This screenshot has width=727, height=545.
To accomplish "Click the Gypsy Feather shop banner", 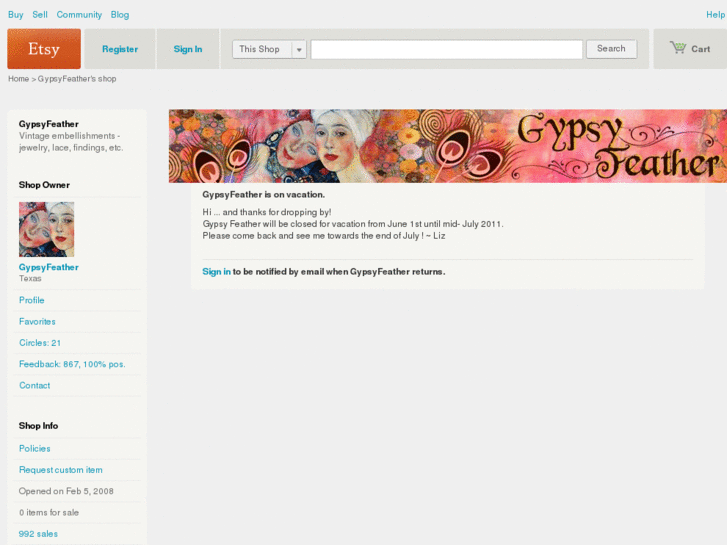I will pyautogui.click(x=447, y=146).
